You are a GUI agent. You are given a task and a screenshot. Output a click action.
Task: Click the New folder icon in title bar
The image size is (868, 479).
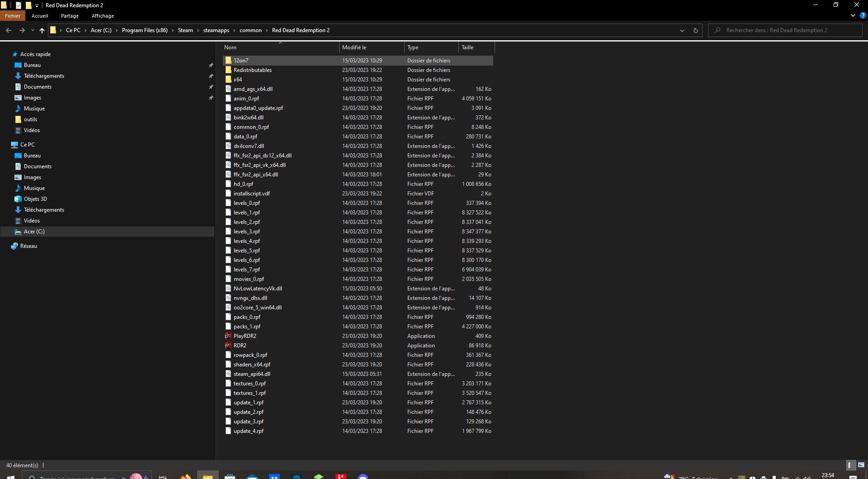(28, 5)
